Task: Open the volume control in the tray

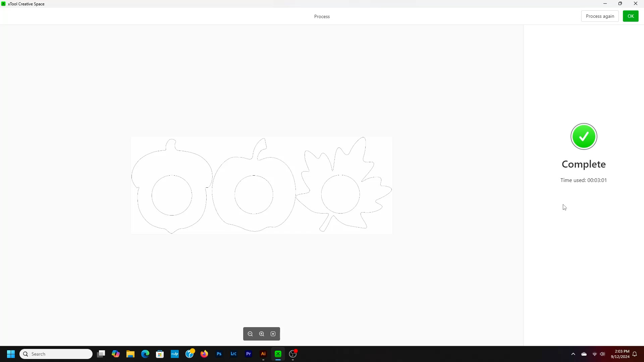Action: point(602,354)
